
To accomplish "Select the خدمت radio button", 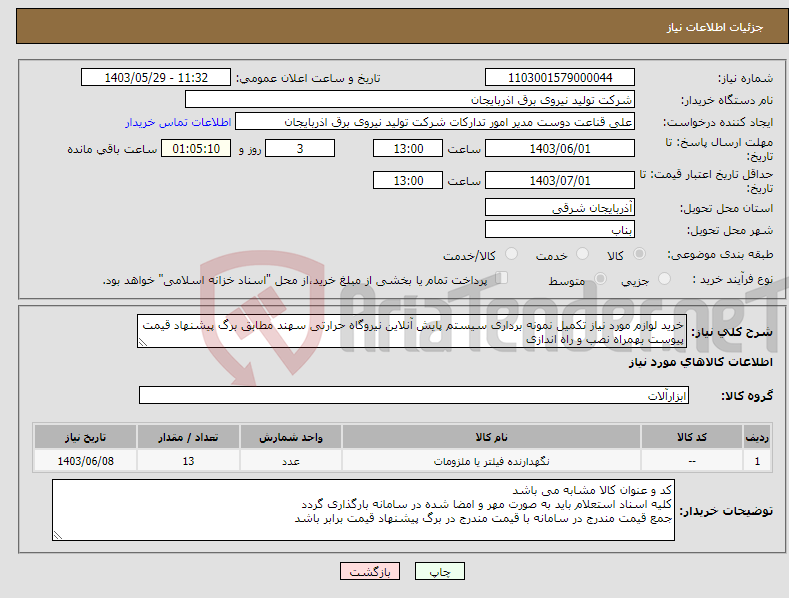I will point(582,254).
